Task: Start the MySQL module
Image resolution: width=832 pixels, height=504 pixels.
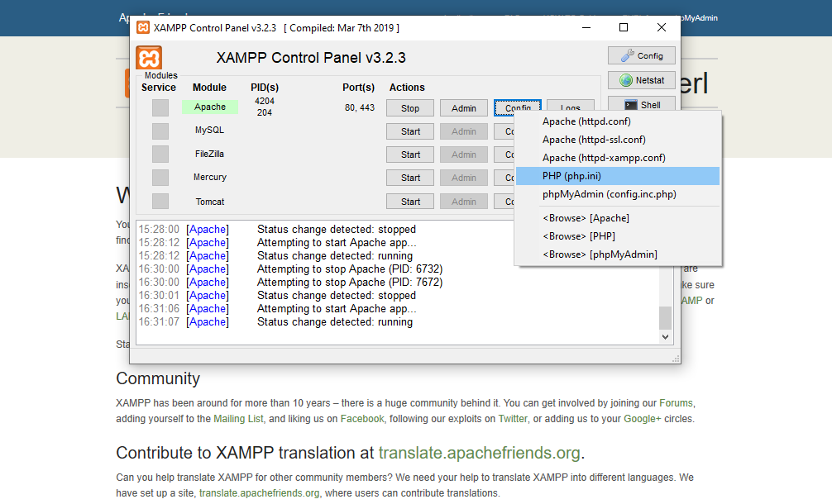Action: tap(410, 131)
